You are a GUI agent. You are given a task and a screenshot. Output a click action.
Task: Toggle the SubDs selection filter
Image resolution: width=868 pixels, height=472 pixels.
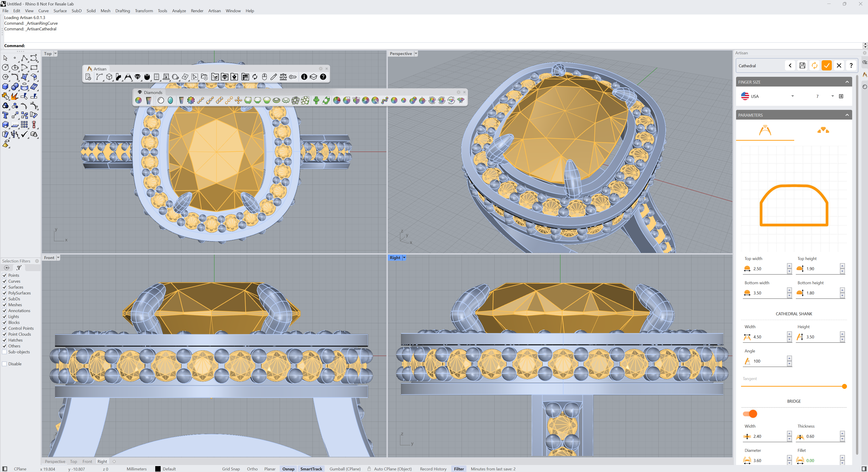(4, 299)
